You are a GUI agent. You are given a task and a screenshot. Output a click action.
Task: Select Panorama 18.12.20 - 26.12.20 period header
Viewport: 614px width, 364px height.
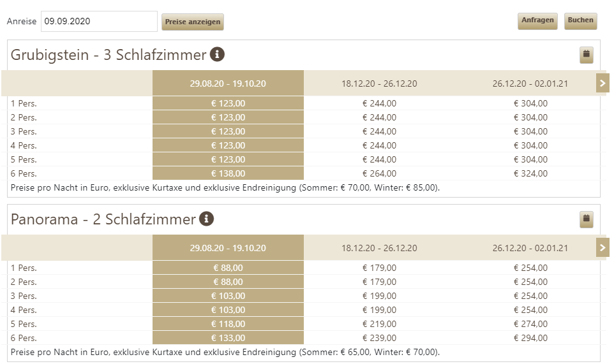coord(379,248)
